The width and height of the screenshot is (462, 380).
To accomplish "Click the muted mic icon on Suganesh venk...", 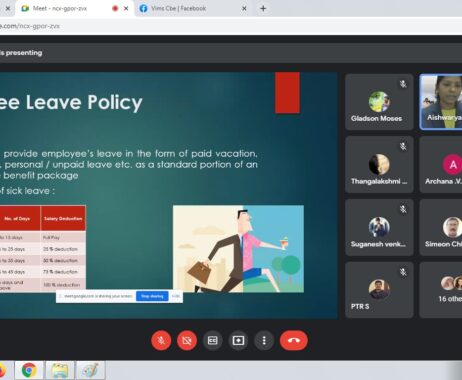I will [403, 209].
